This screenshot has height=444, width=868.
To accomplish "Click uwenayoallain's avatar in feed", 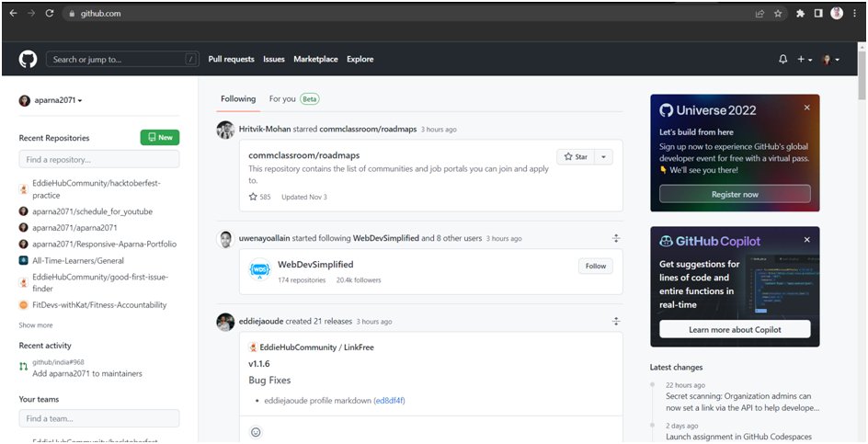I will point(225,239).
